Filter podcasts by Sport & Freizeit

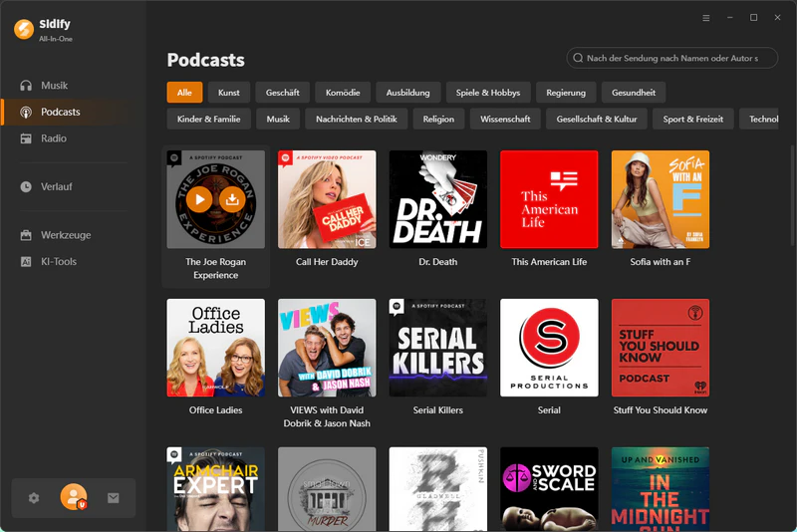(x=692, y=119)
